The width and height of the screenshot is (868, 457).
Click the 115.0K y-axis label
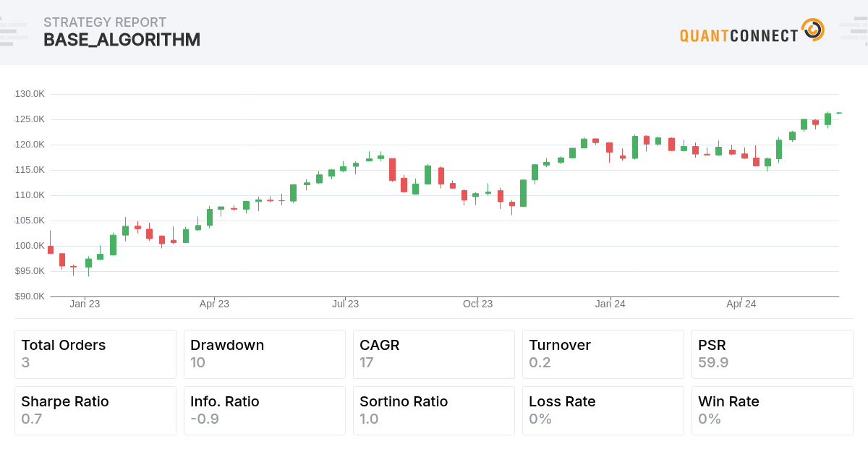click(x=30, y=170)
